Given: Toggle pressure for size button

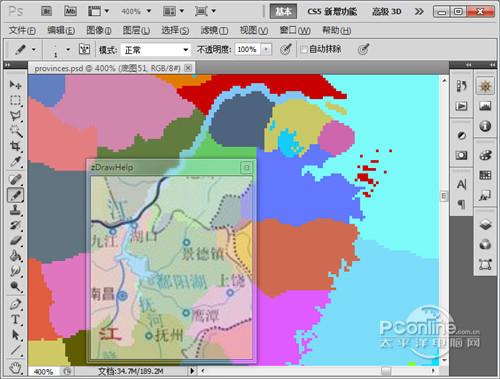Looking at the screenshot, I should (363, 50).
